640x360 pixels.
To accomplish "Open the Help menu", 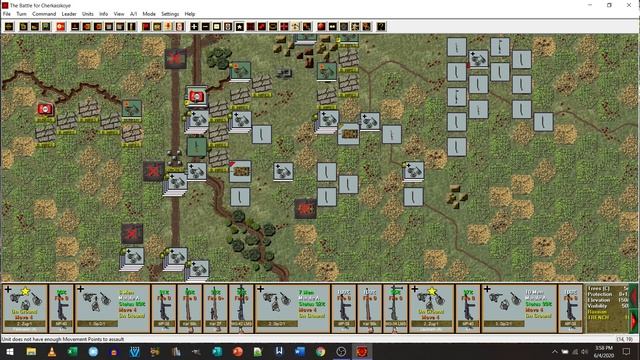I will [x=190, y=14].
